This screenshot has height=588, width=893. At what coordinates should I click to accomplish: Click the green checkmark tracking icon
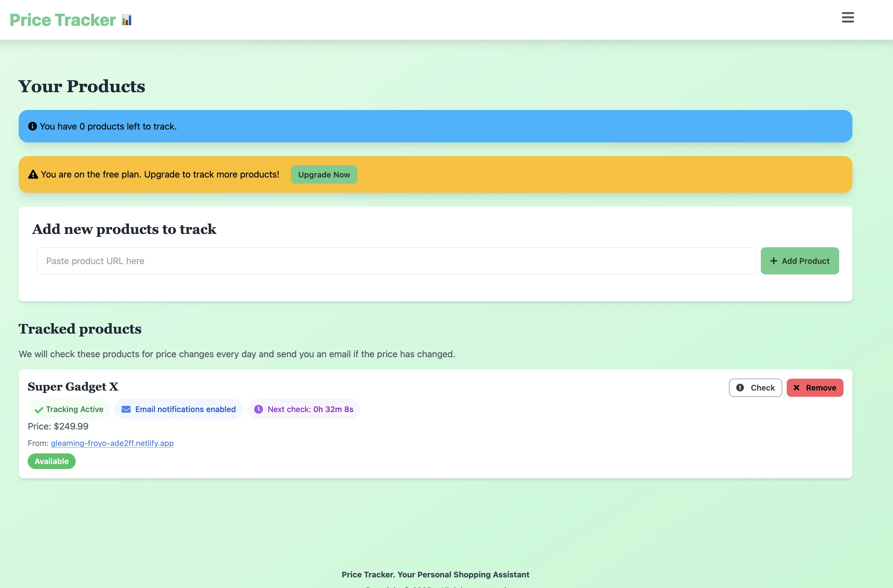[39, 410]
